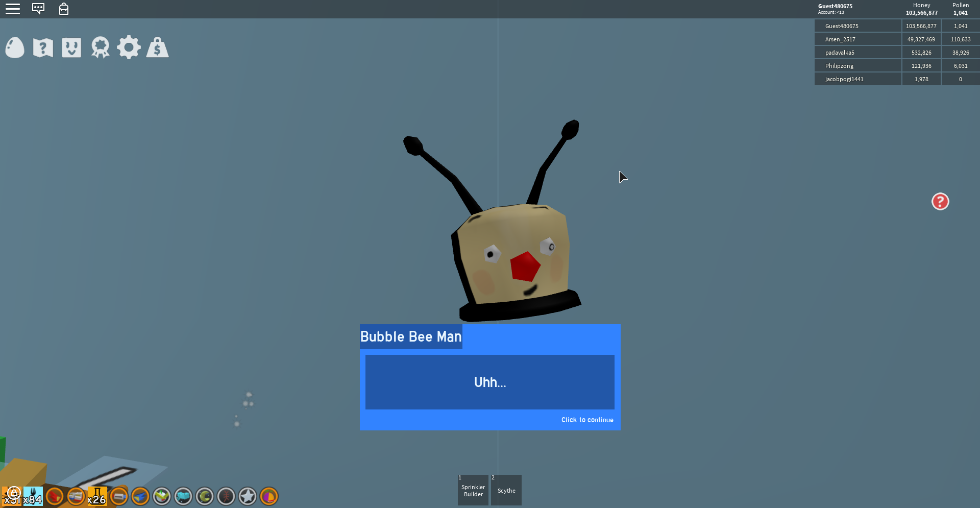
Task: Open the bees smiley-face menu
Action: [71, 48]
